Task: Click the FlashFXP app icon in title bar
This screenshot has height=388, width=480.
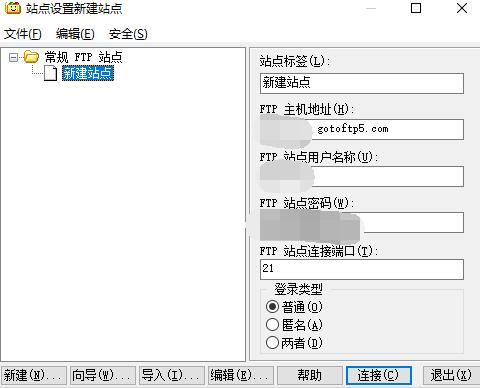Action: 13,8
